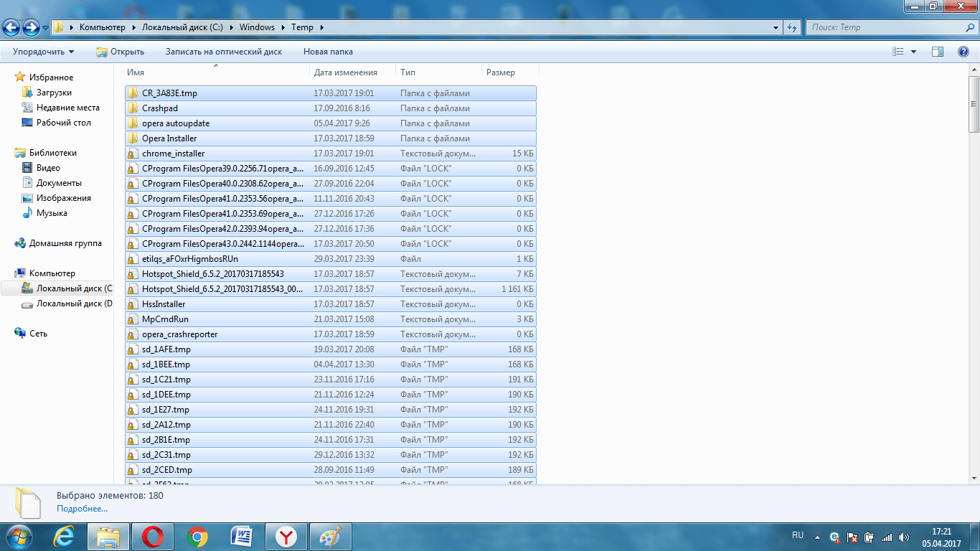The height and width of the screenshot is (551, 980).
Task: Sort by the Размер column header
Action: (x=509, y=72)
